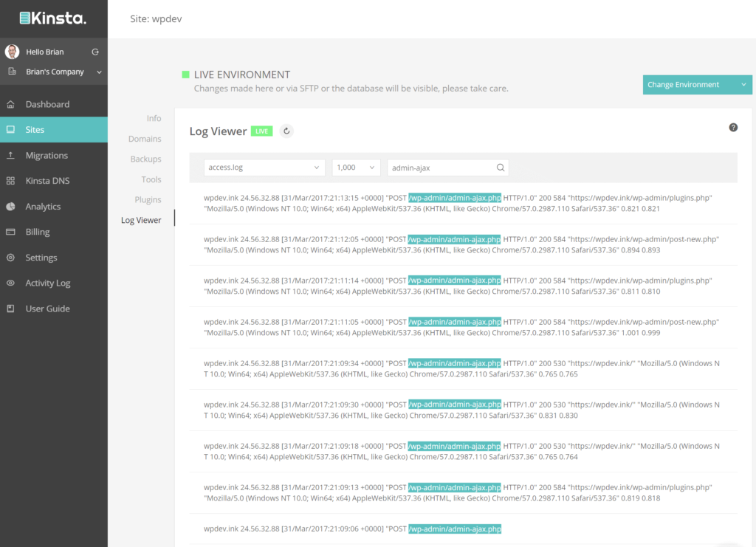
Task: Select the Domains tab
Action: pyautogui.click(x=145, y=139)
